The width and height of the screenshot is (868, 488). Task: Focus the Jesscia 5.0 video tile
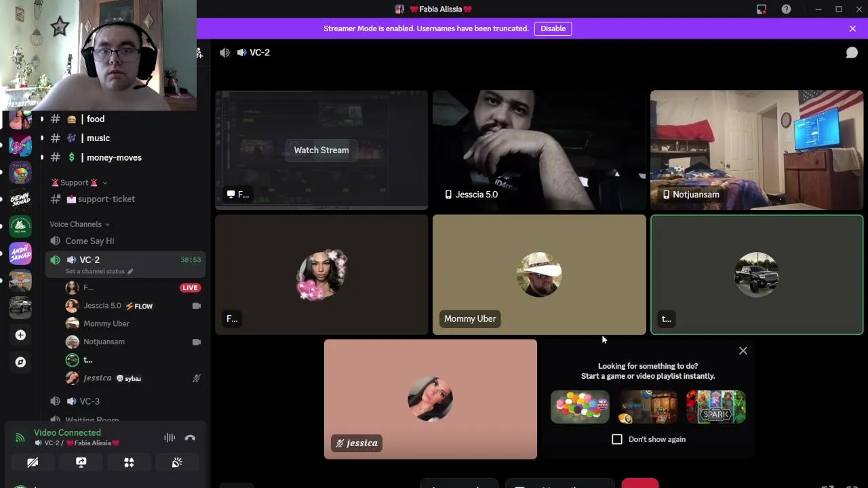coord(539,150)
